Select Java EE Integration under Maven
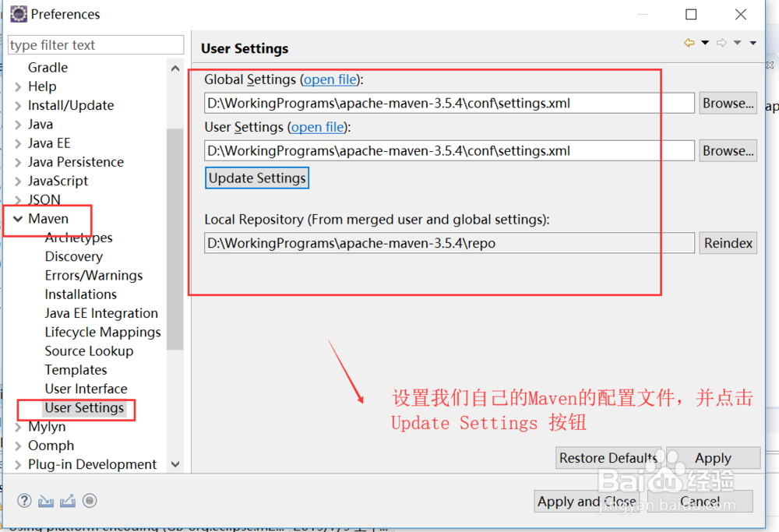Image resolution: width=779 pixels, height=532 pixels. (x=101, y=313)
